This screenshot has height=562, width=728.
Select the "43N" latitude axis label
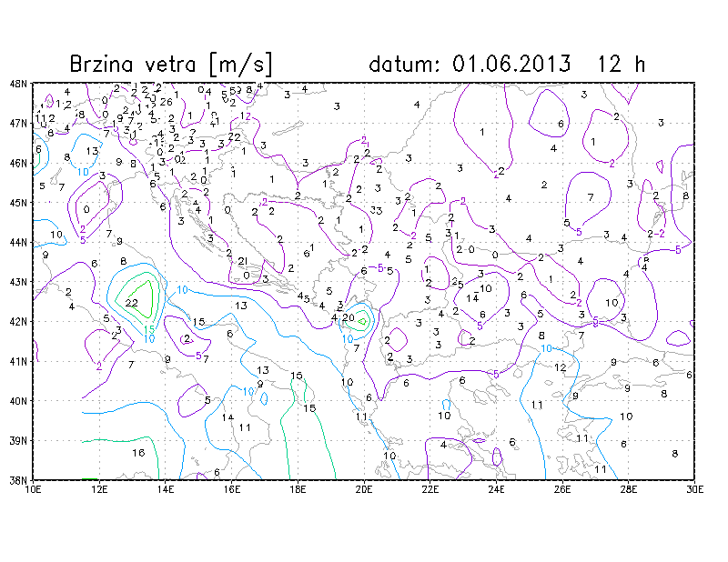[x=17, y=282]
